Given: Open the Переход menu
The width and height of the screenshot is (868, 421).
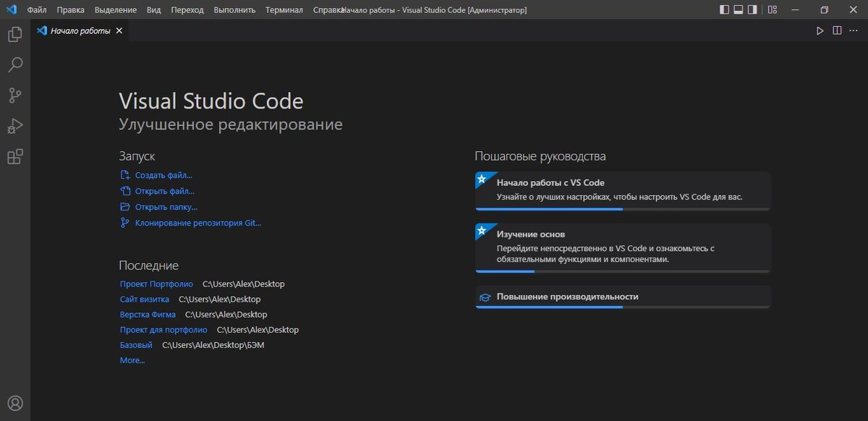Looking at the screenshot, I should pyautogui.click(x=187, y=10).
